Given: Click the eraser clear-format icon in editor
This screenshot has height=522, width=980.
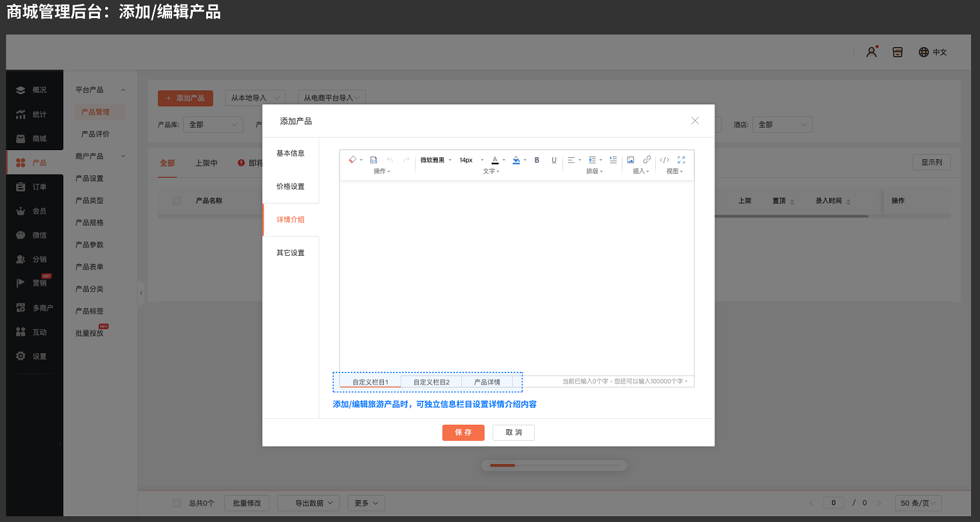Looking at the screenshot, I should (x=352, y=160).
